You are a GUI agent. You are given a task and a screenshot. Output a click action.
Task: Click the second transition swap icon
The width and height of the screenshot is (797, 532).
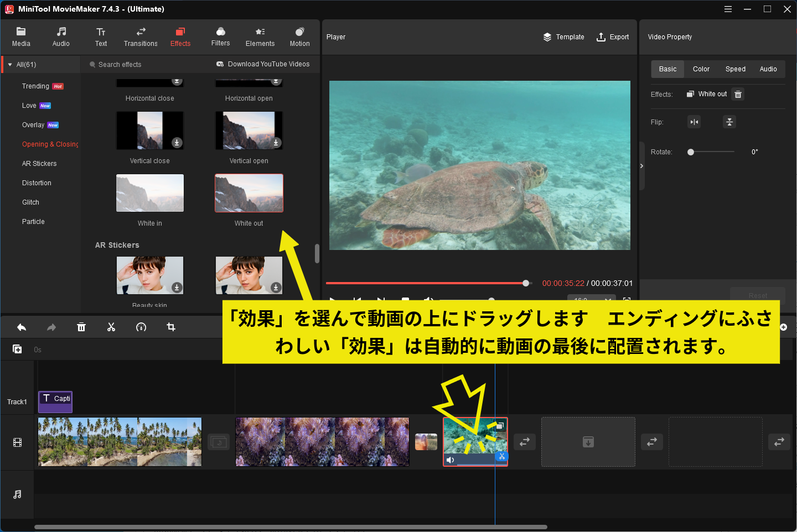coord(652,442)
